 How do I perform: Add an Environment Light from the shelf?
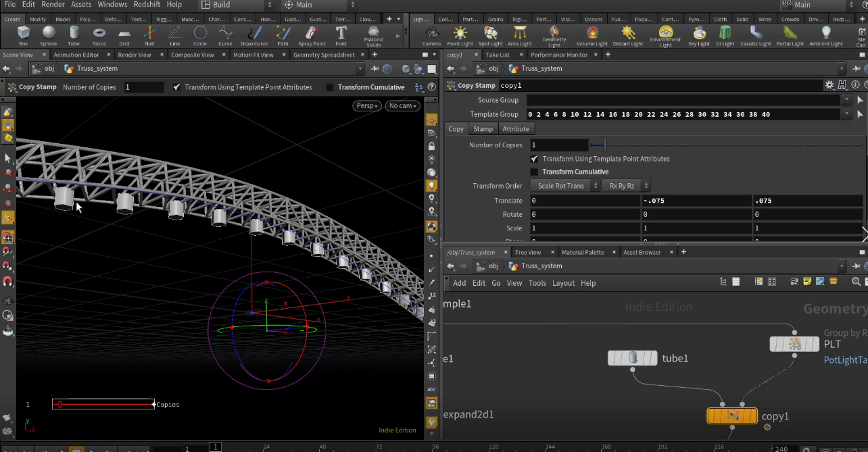[666, 36]
